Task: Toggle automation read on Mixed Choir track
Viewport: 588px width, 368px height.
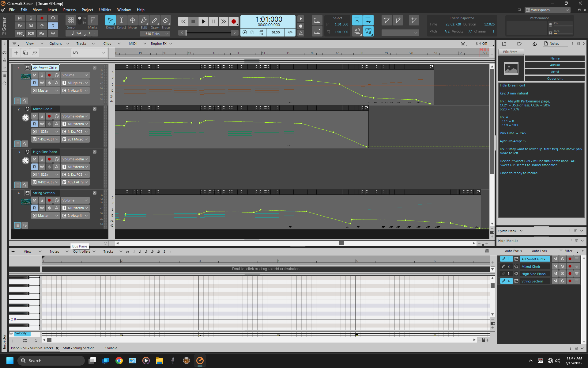Action: 35,124
